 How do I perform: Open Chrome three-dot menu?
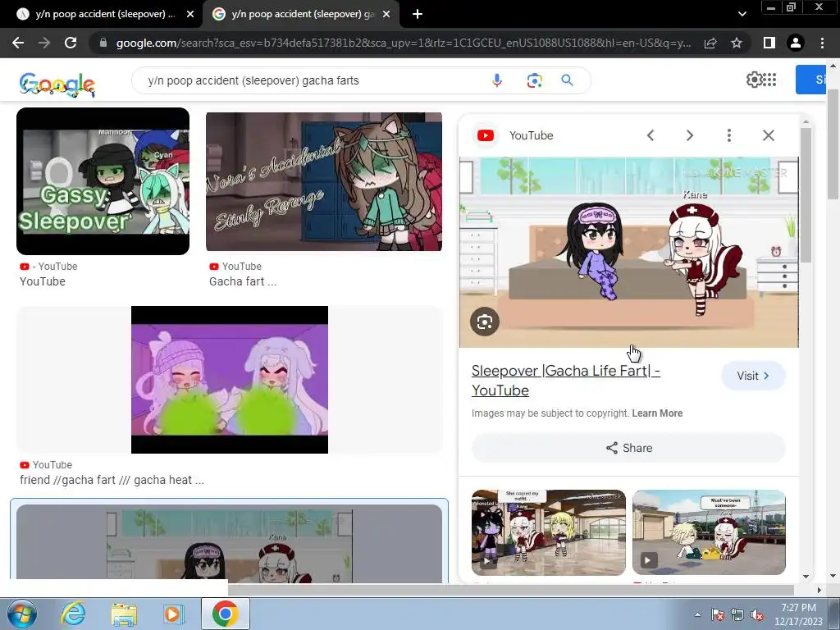822,43
